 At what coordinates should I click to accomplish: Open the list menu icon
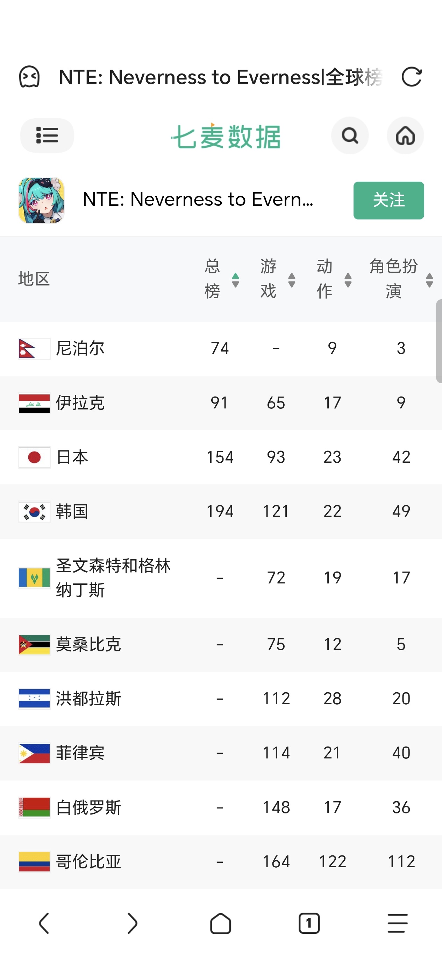click(47, 135)
